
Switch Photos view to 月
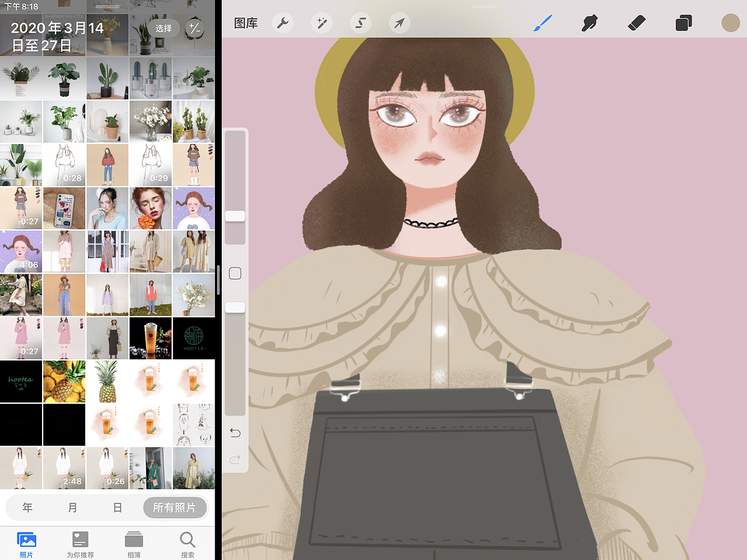pyautogui.click(x=72, y=508)
